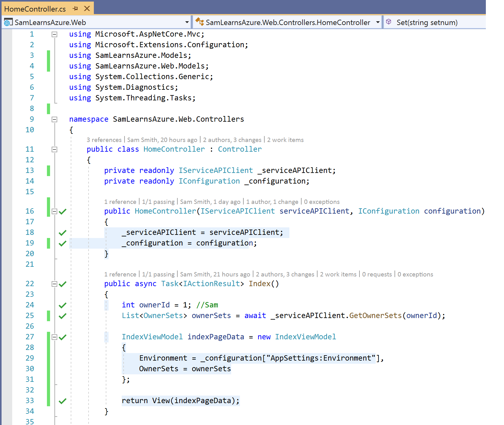Click test passed checkmark on line 25
Image resolution: width=504 pixels, height=425 pixels.
click(63, 316)
